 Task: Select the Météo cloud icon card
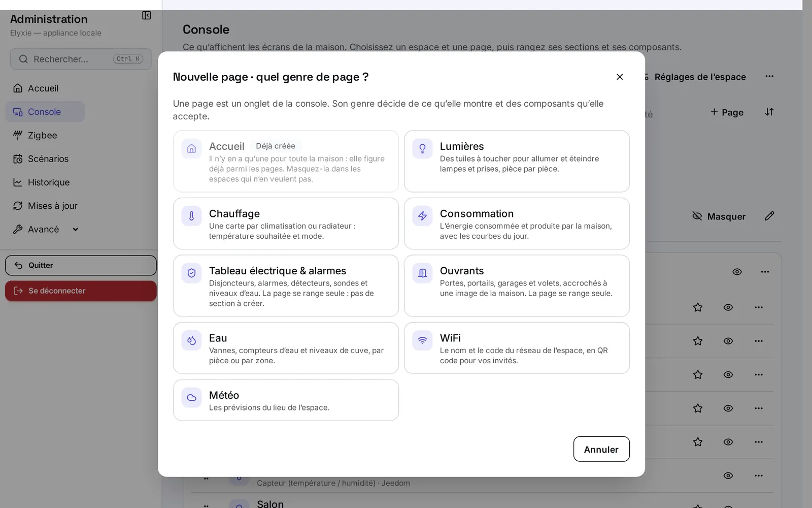tap(286, 400)
